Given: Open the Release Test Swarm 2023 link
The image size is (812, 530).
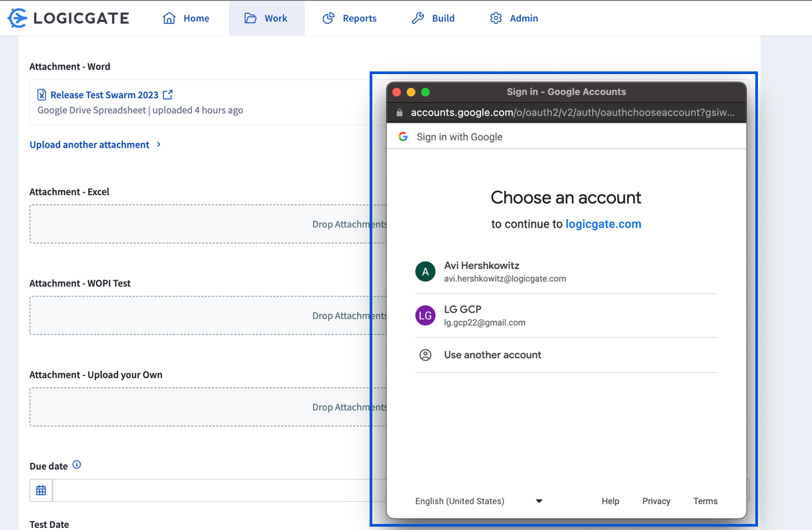Looking at the screenshot, I should point(105,95).
